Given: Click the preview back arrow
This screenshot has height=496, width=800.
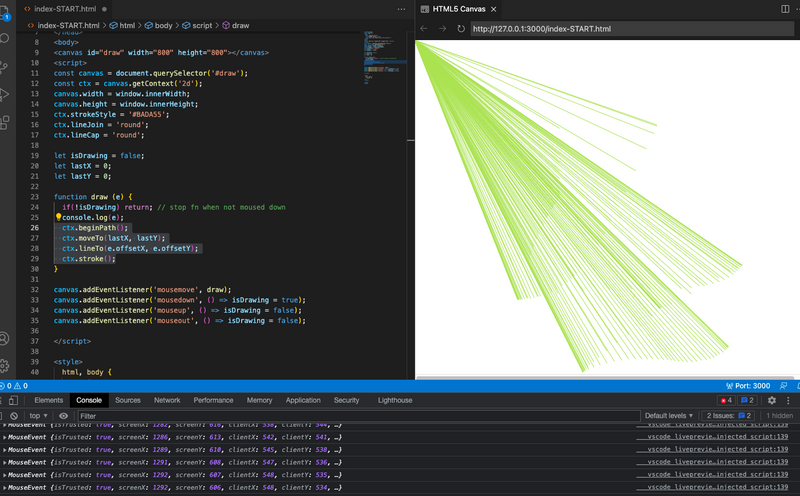Looking at the screenshot, I should click(424, 28).
